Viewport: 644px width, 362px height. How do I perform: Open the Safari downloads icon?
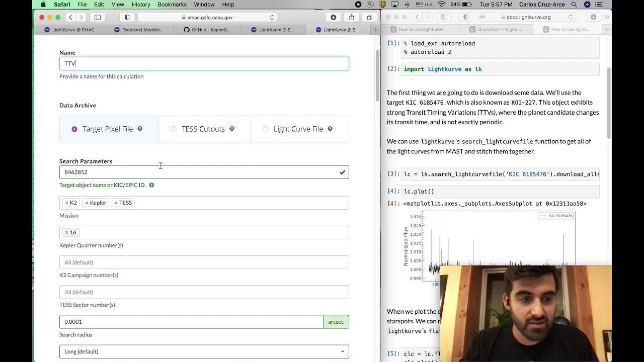click(333, 17)
